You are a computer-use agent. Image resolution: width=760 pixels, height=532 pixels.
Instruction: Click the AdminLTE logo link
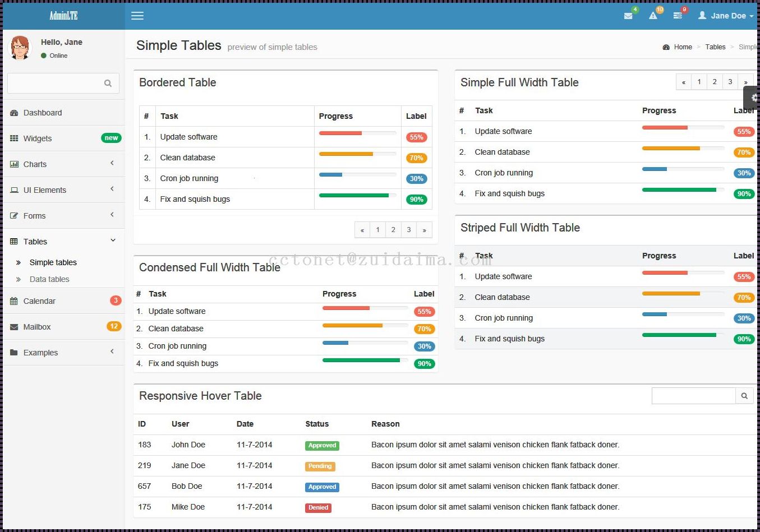pos(63,16)
